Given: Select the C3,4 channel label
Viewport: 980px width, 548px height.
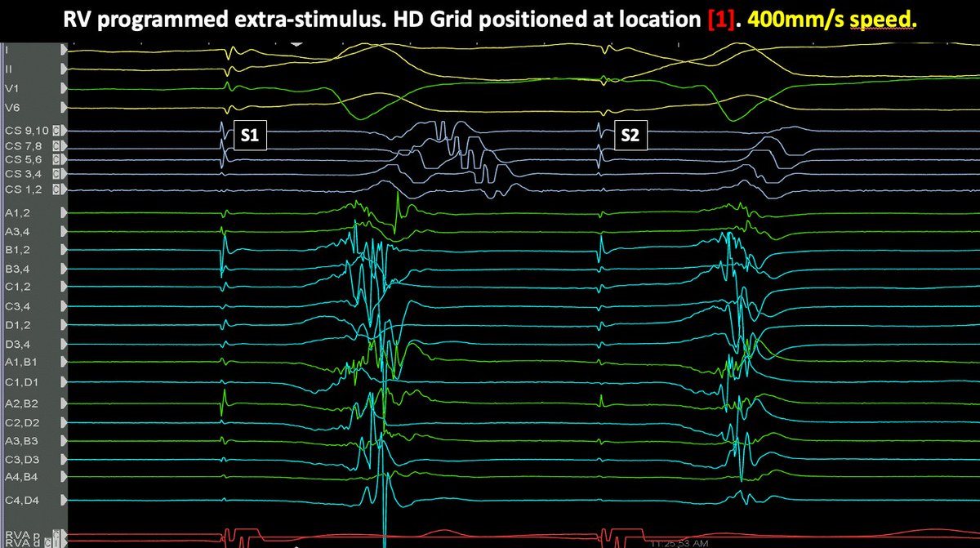Looking at the screenshot, I should coord(17,306).
